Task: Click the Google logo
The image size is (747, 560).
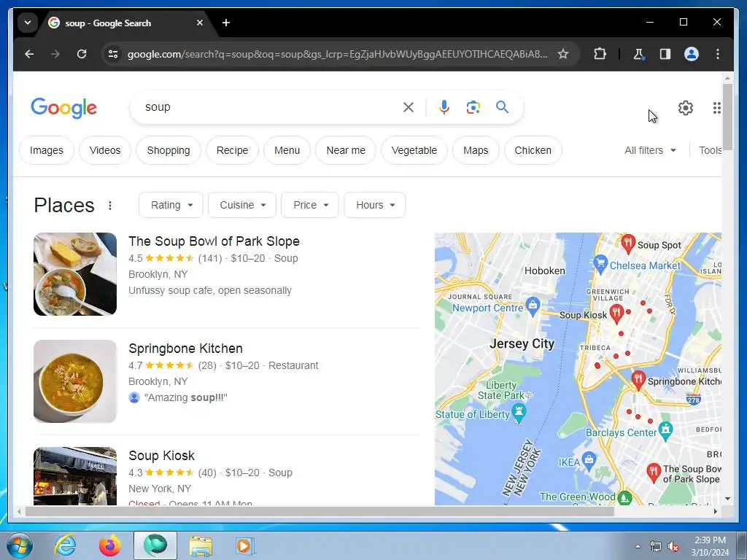Action: (x=64, y=108)
